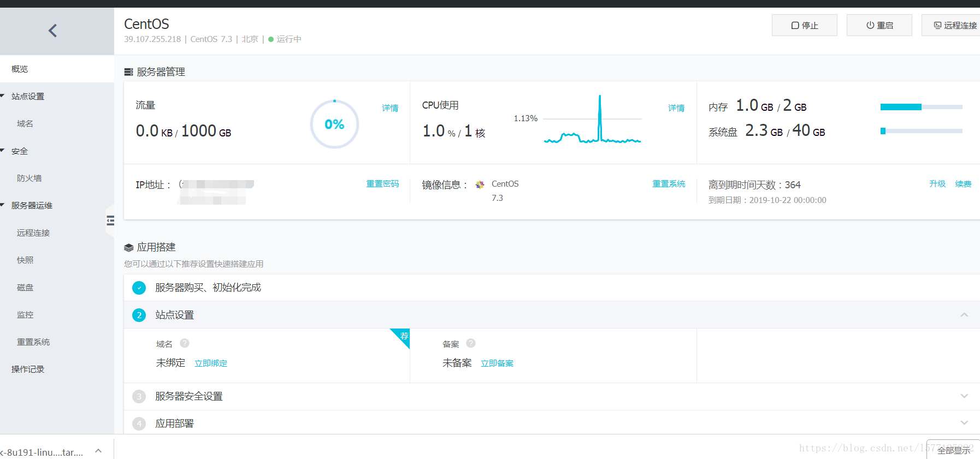This screenshot has width=980, height=459.
Task: Click the 内存 usage progress bar
Action: [x=921, y=107]
